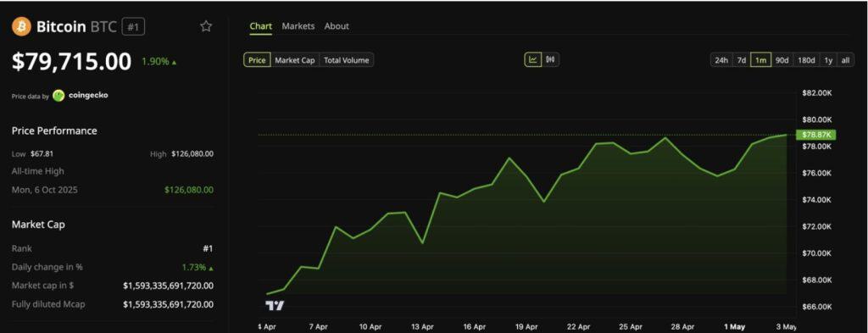Click the $79,715.00 current price
Image resolution: width=868 pixels, height=333 pixels.
[x=71, y=61]
